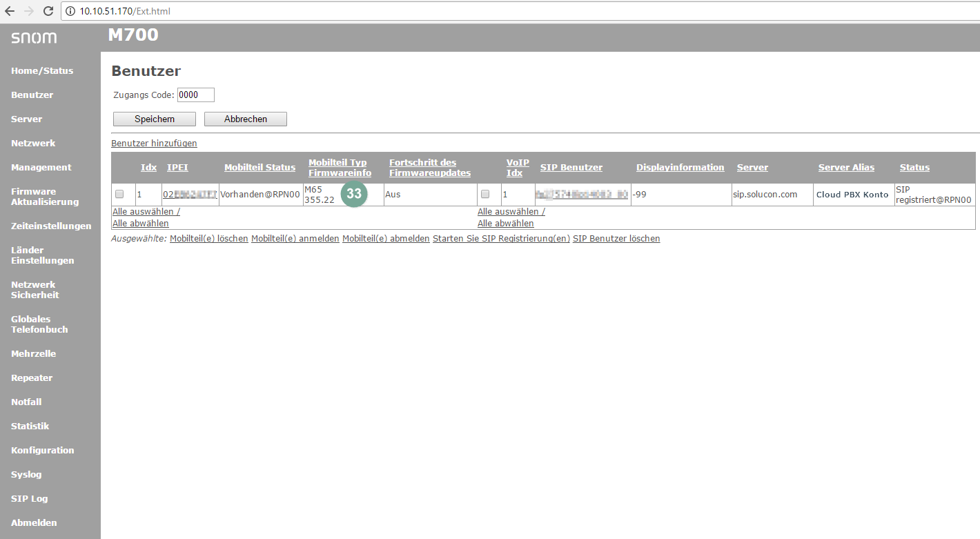980x539 pixels.
Task: Sort table by Server Alias column header
Action: [846, 168]
